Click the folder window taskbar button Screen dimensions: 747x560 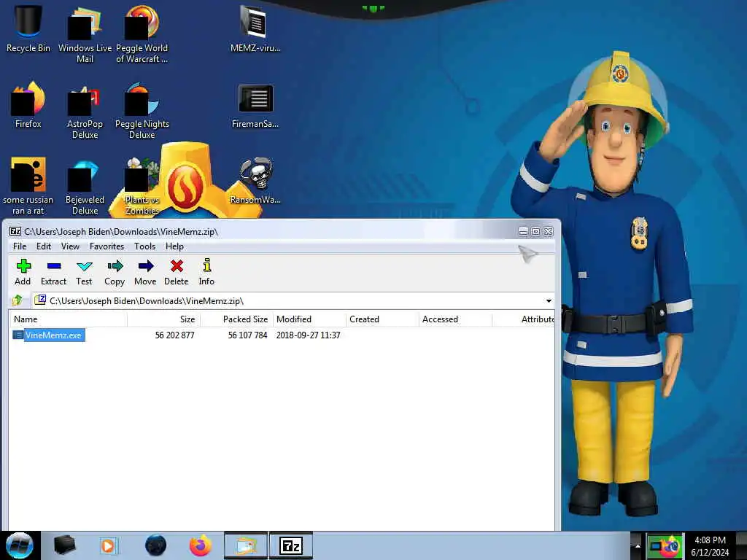click(246, 545)
